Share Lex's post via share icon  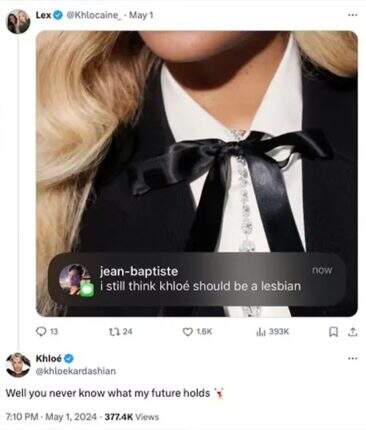pyautogui.click(x=353, y=331)
